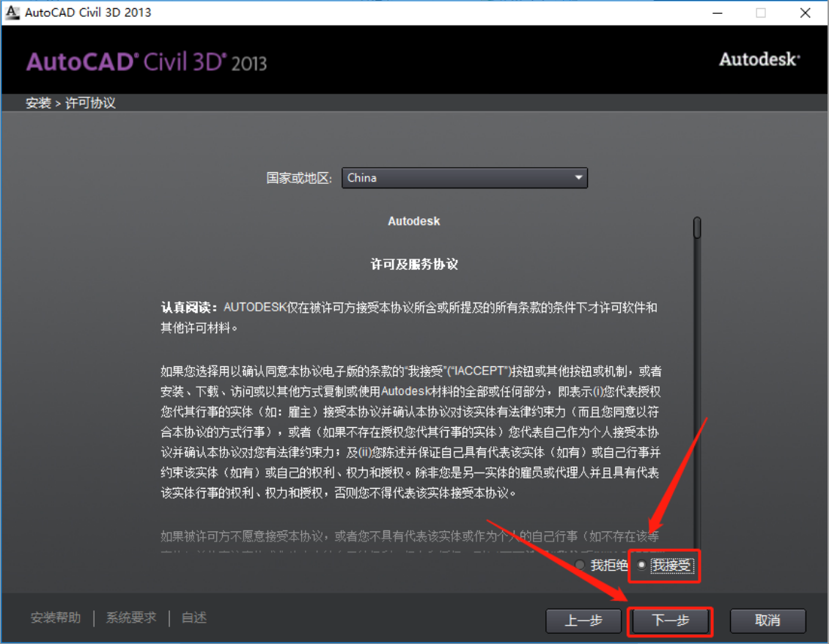Viewport: 829px width, 644px height.
Task: Open the 自述 readme link
Action: coord(194,618)
